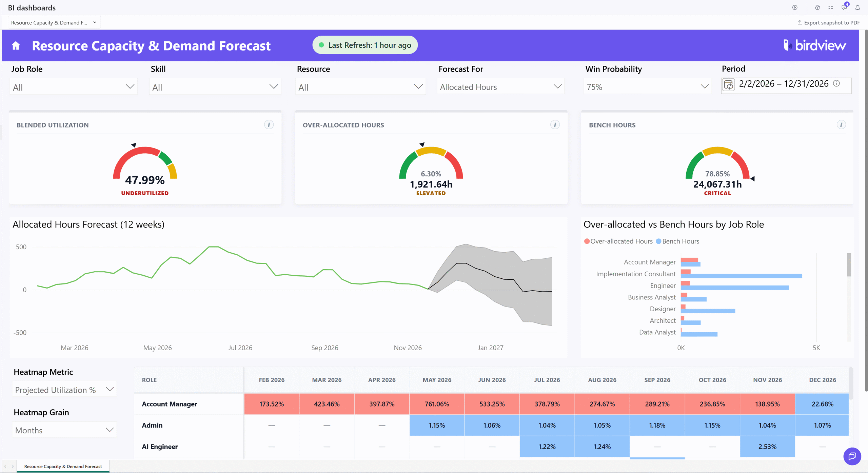868x473 pixels.
Task: Click the stopwatch timer icon
Action: (817, 7)
